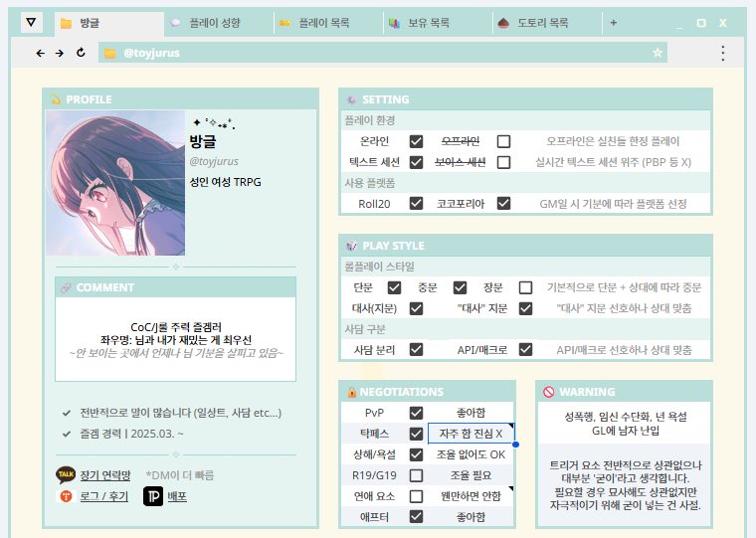Toggle the 탁페스 checkbox
The image size is (756, 538).
pos(416,434)
